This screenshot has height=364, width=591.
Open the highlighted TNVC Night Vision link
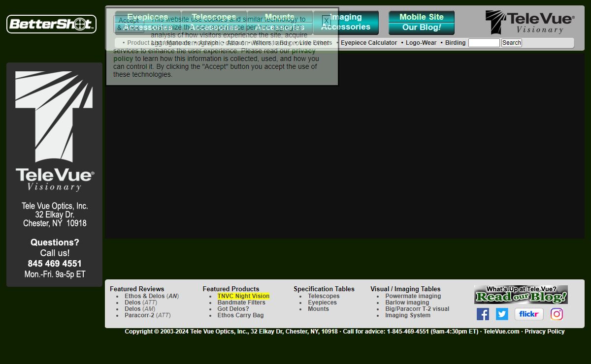coord(244,296)
